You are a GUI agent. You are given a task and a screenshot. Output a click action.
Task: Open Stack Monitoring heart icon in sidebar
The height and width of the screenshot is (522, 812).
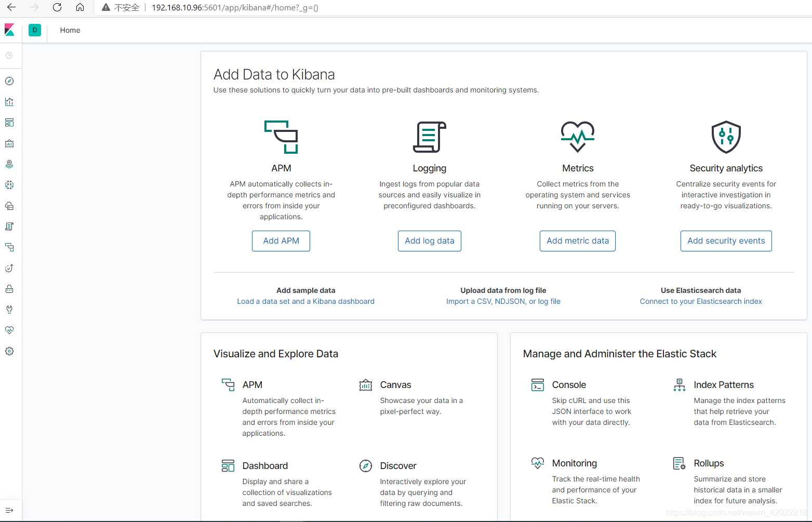point(9,330)
